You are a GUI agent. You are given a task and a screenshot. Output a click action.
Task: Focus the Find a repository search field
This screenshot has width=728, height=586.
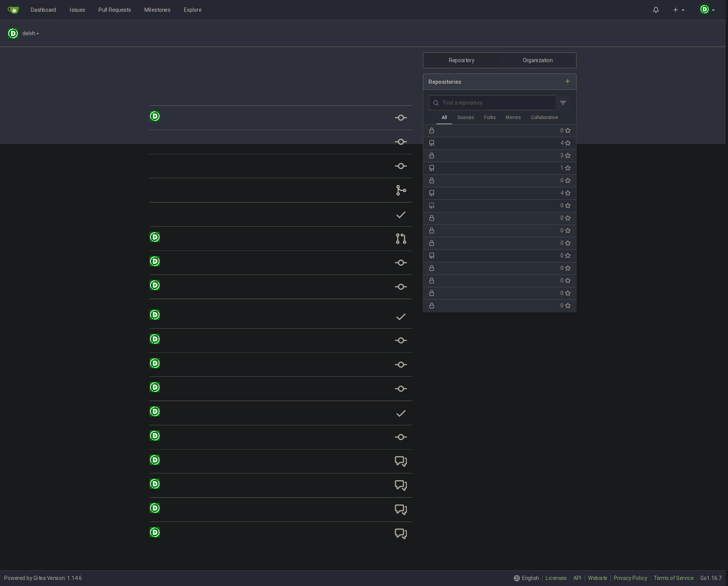(x=492, y=103)
